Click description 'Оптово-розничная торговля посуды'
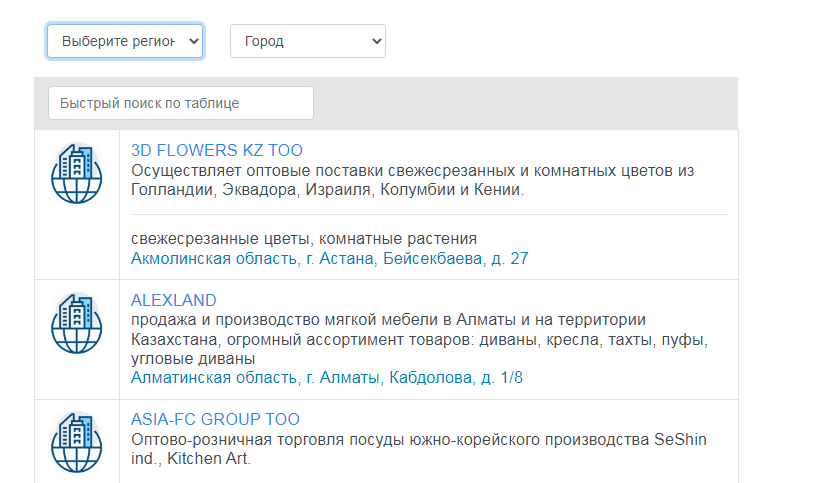 [x=418, y=449]
